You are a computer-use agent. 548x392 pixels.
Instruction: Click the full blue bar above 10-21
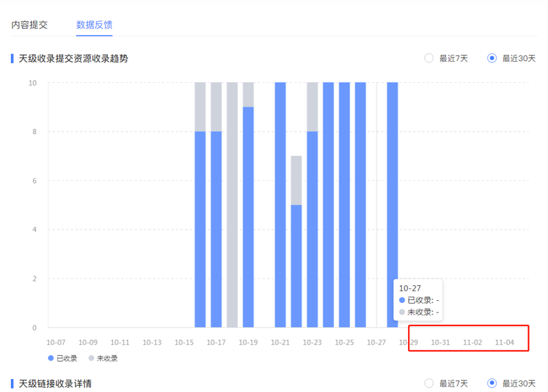click(280, 206)
